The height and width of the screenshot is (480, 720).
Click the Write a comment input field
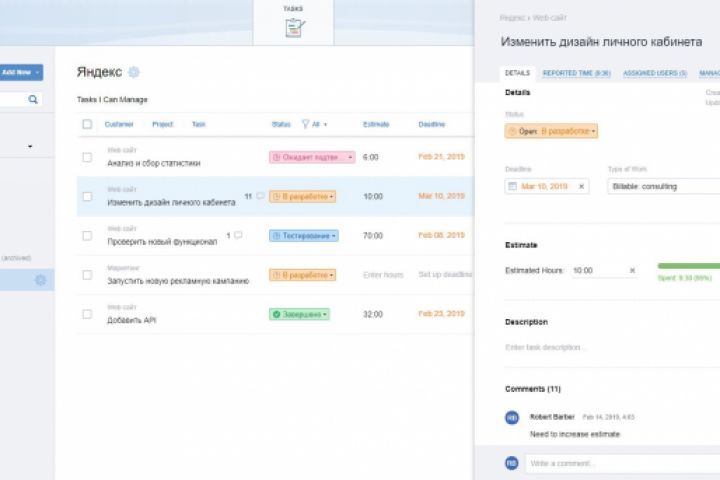623,463
